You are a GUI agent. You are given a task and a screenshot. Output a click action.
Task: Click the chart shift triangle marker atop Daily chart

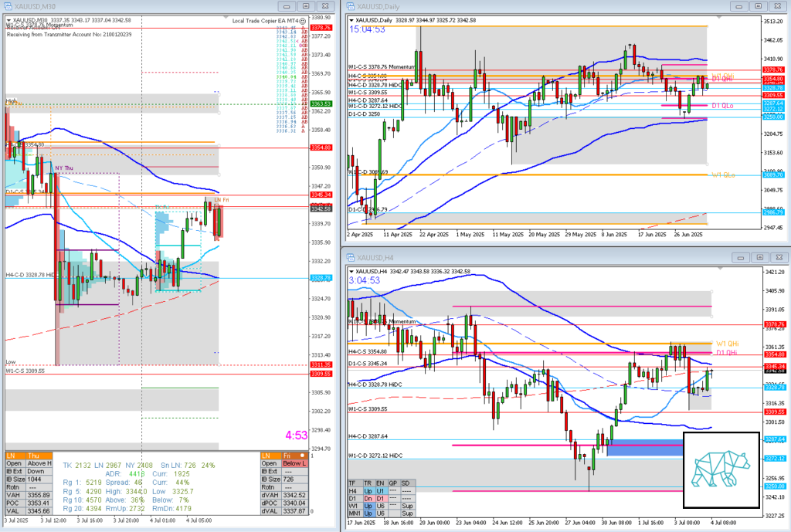pyautogui.click(x=718, y=19)
